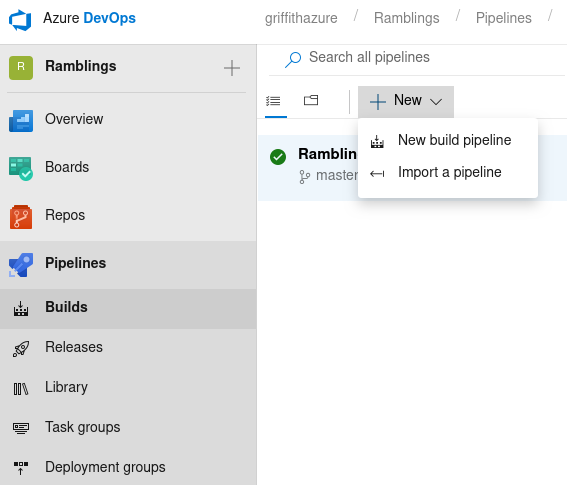The width and height of the screenshot is (567, 485).
Task: Click the green Ramblings project avatar
Action: click(x=21, y=68)
